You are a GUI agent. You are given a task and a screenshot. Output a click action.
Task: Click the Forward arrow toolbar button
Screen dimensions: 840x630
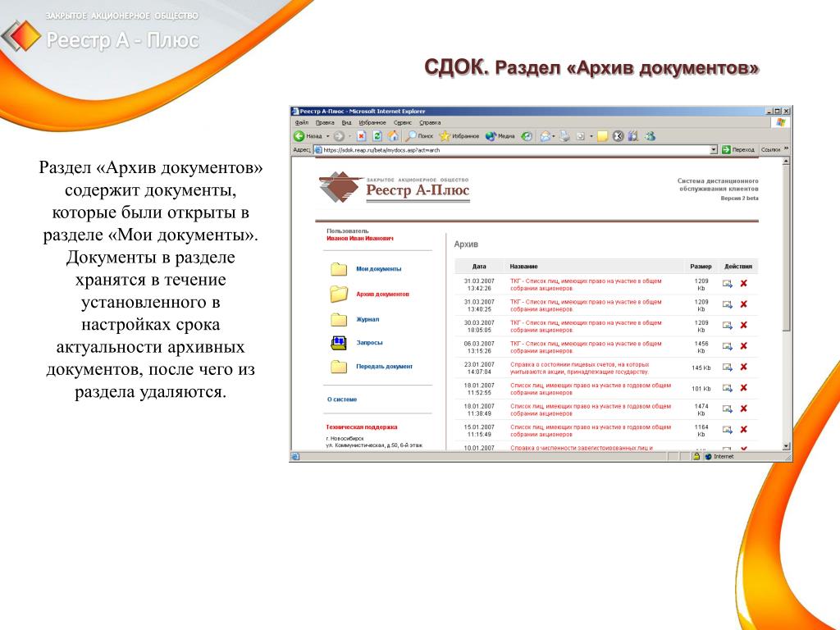point(339,136)
